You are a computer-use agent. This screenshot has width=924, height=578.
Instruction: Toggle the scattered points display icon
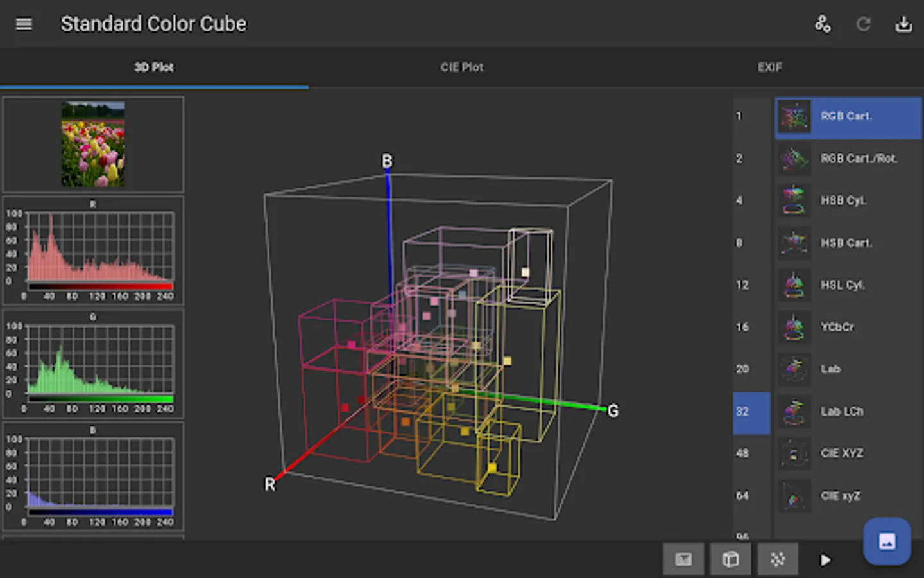(x=778, y=559)
